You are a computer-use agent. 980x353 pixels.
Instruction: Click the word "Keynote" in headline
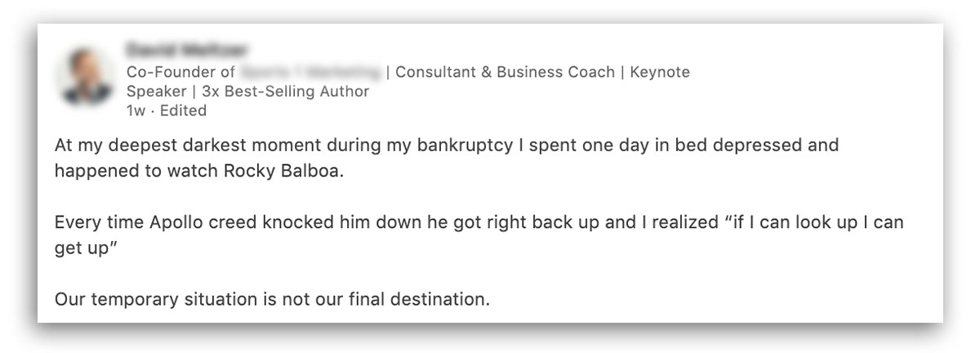[660, 72]
